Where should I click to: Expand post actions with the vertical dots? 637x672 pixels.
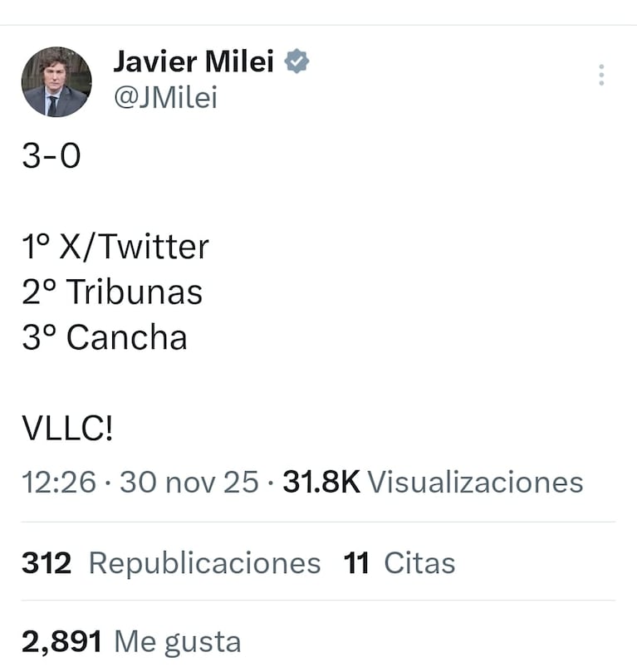(x=600, y=75)
